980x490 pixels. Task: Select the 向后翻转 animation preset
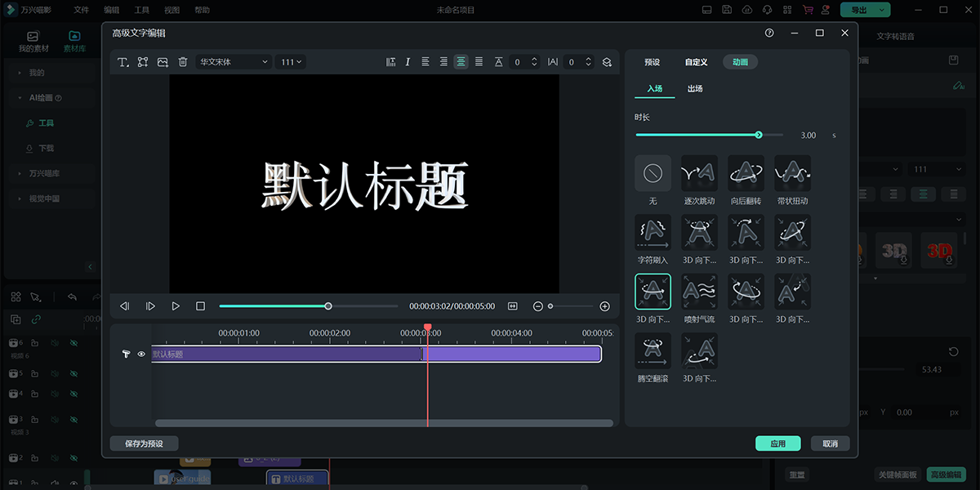[746, 172]
